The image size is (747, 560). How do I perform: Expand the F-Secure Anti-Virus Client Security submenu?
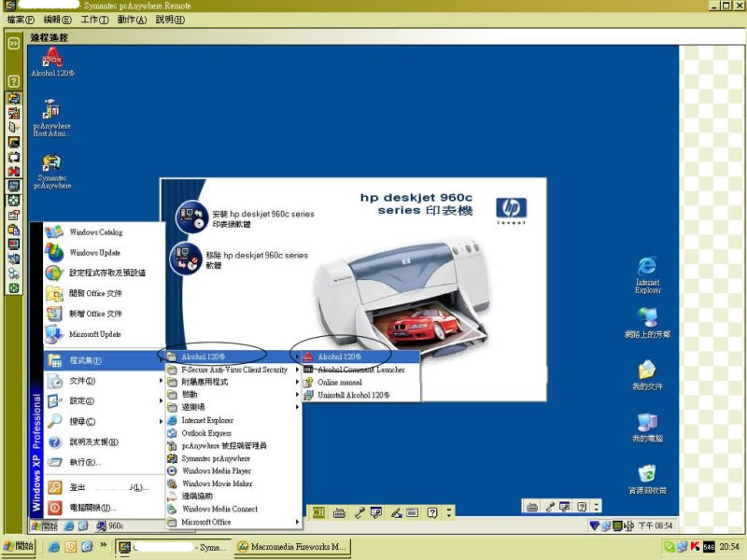point(233,370)
